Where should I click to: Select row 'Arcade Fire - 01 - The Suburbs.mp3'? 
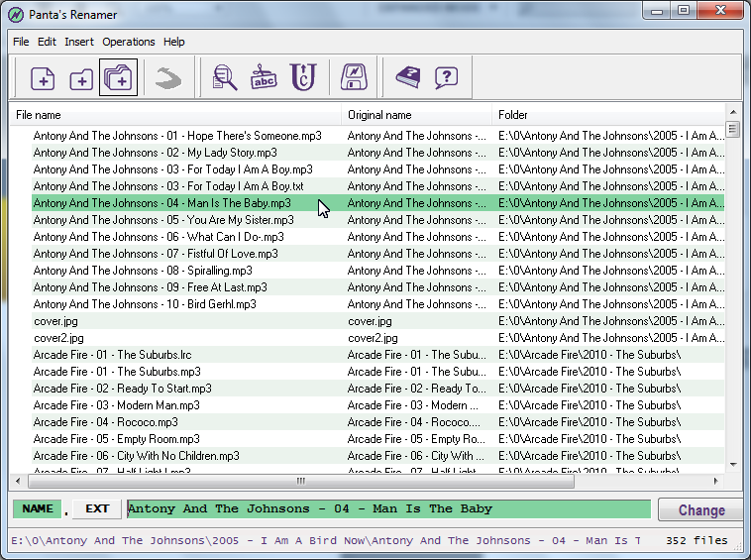378,372
